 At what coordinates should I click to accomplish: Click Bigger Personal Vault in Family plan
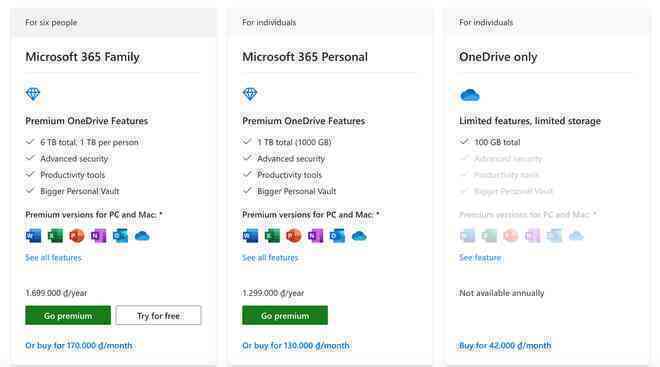point(80,191)
